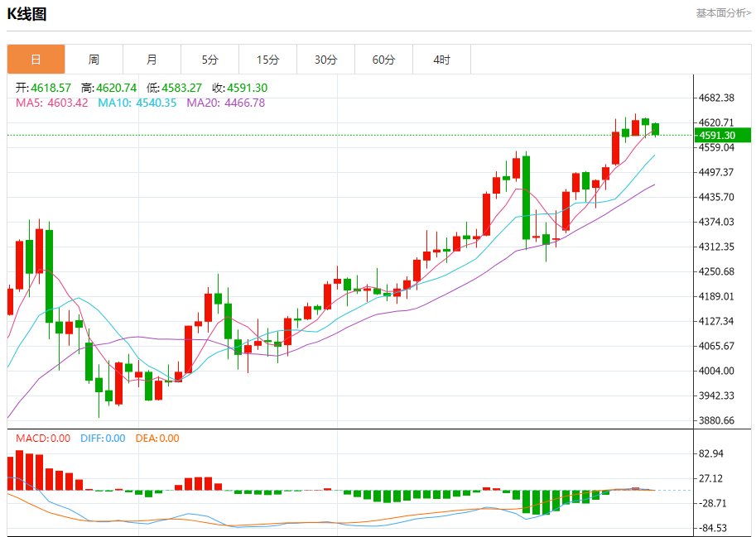Switch to the 月 monthly tab
Viewport: 756px width, 537px height.
pos(152,60)
